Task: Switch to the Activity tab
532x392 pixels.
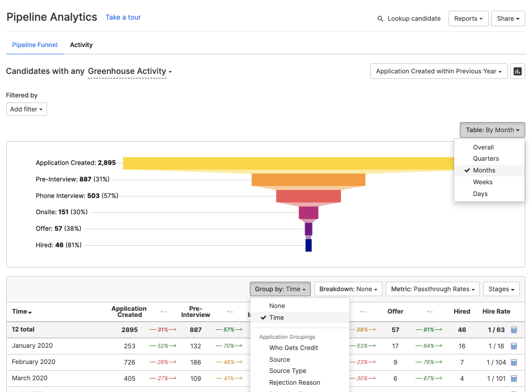Action: tap(81, 45)
